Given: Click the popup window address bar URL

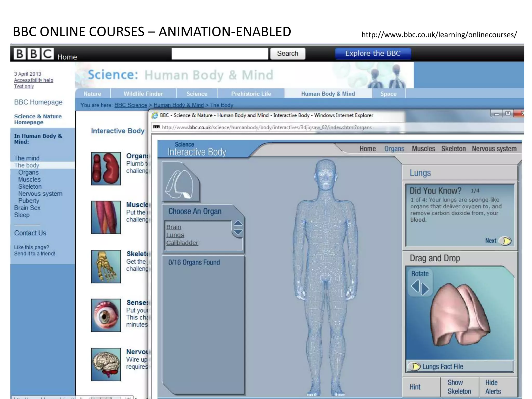Looking at the screenshot, I should click(267, 127).
